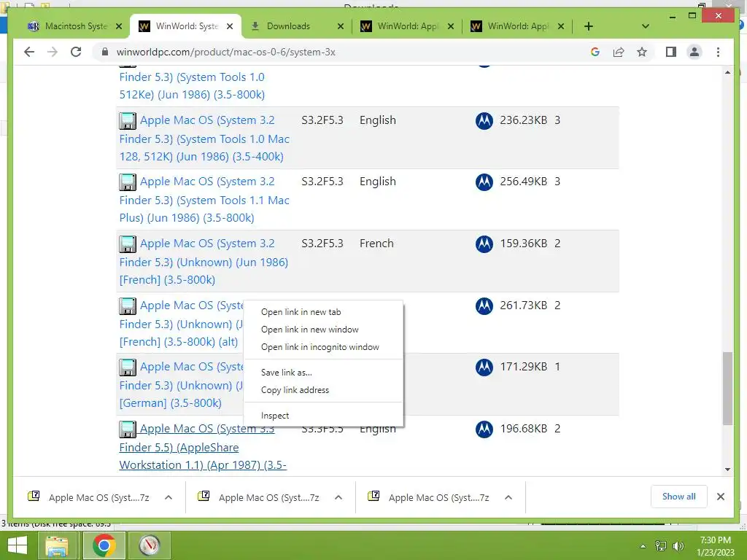The height and width of the screenshot is (560, 747).
Task: Click Motorola icon in 256.49KB row
Action: coord(484,182)
